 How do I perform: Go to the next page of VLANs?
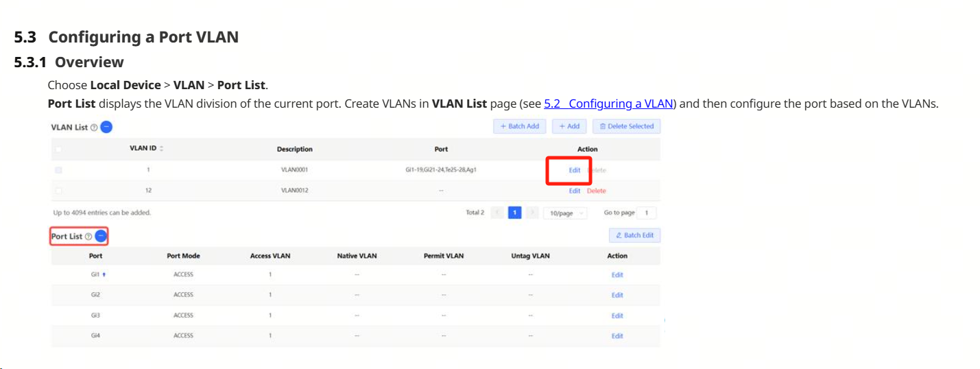pyautogui.click(x=532, y=213)
